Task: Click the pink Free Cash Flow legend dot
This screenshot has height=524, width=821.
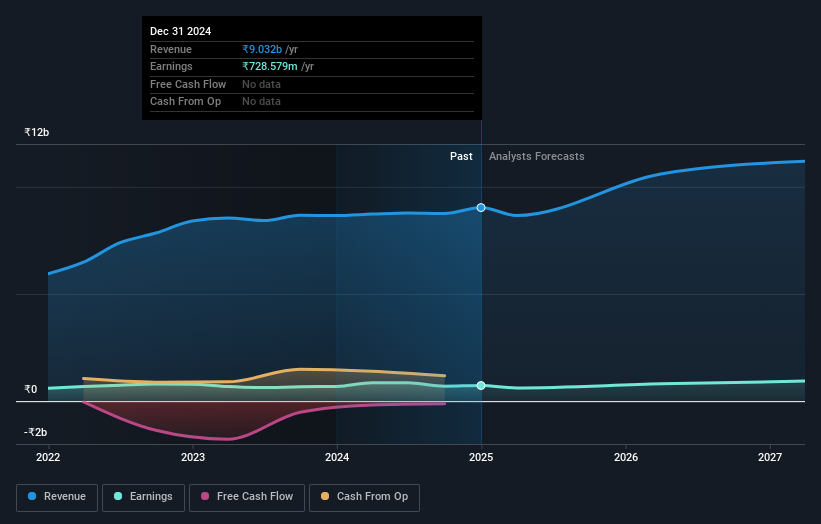Action: 205,496
